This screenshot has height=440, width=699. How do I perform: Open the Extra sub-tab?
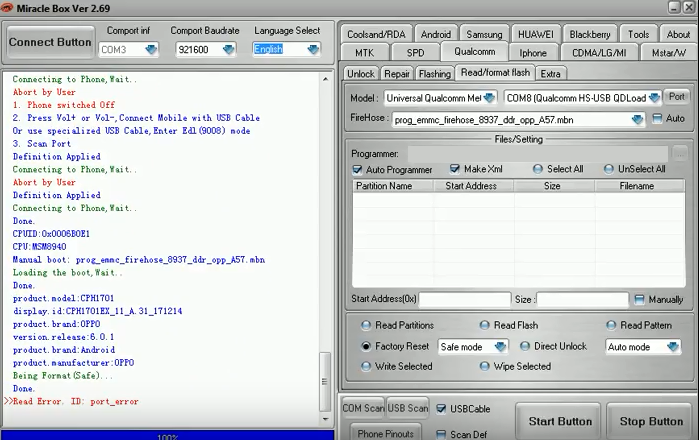551,74
